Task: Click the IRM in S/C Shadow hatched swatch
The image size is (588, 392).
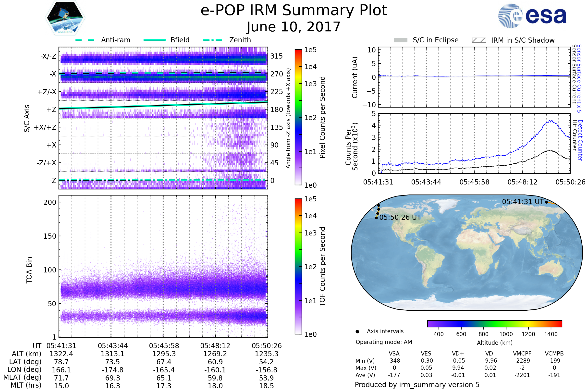Action: coord(479,40)
